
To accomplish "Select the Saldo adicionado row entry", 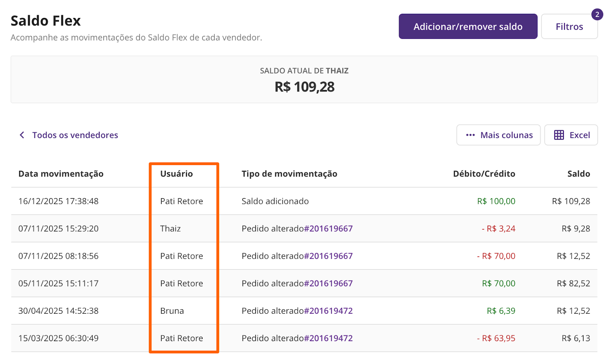I will tap(275, 201).
